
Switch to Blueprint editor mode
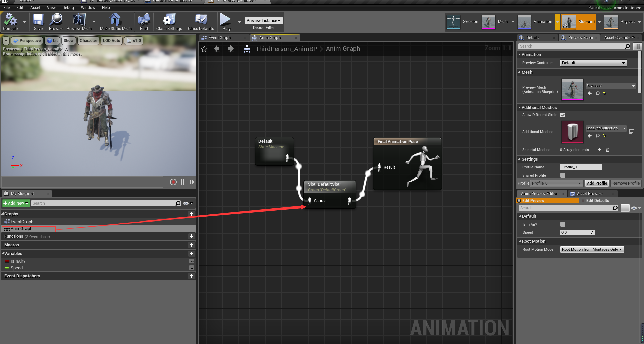point(578,22)
